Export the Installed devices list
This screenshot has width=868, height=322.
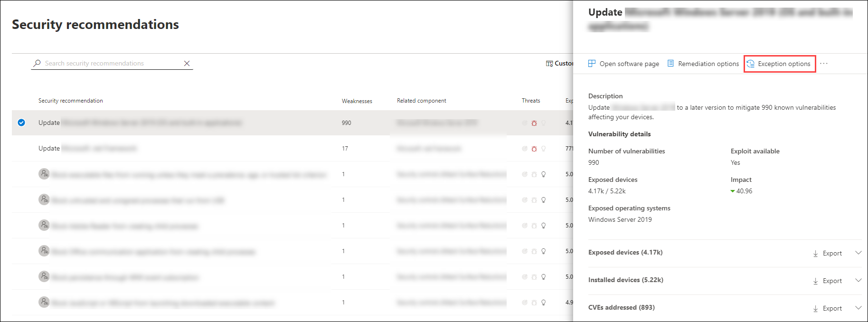point(827,281)
